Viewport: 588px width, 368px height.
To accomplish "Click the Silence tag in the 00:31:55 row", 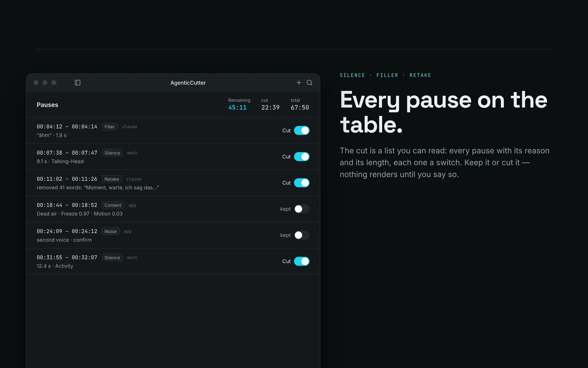I will click(x=112, y=258).
